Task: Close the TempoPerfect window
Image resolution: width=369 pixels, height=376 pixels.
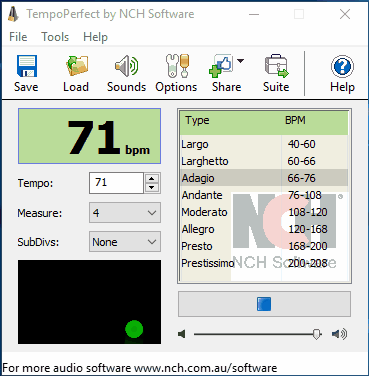Action: [x=345, y=14]
